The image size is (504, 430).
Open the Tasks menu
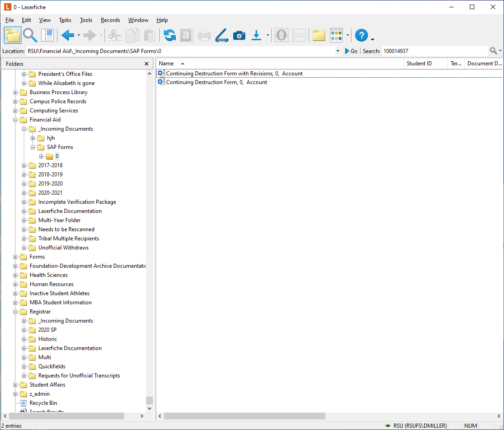point(65,20)
